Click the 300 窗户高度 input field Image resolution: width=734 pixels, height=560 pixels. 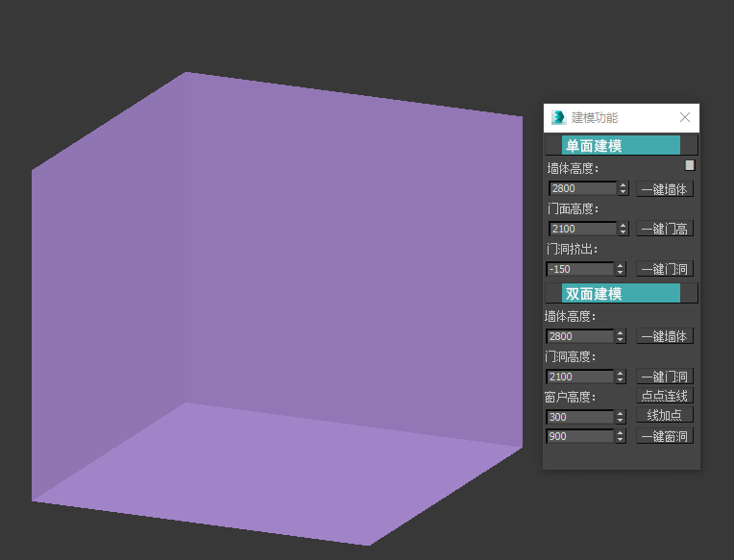580,417
